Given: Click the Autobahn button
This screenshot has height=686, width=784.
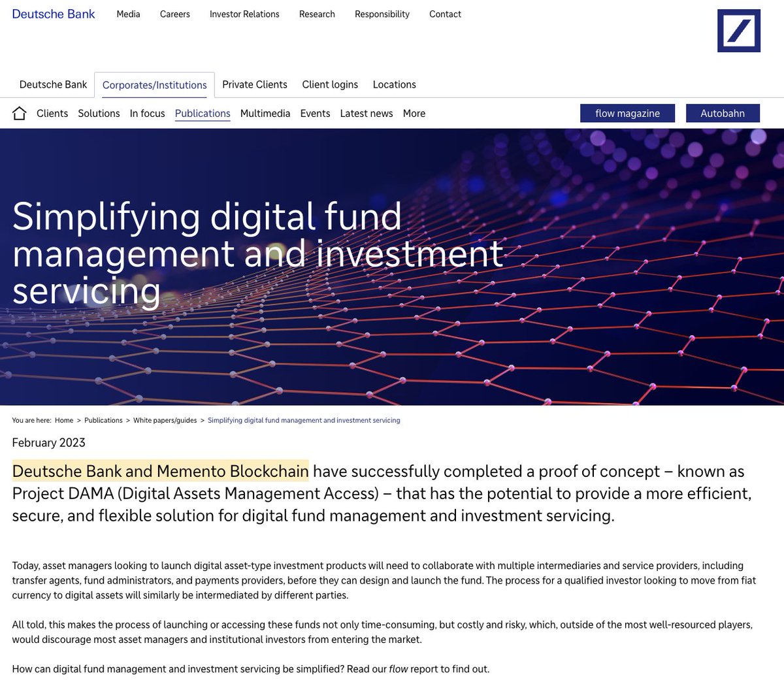Looking at the screenshot, I should click(723, 113).
